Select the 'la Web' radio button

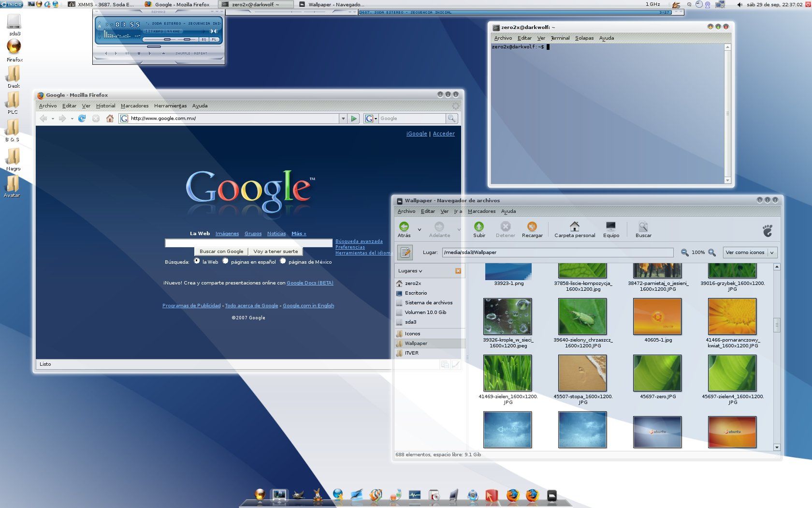[x=197, y=261]
